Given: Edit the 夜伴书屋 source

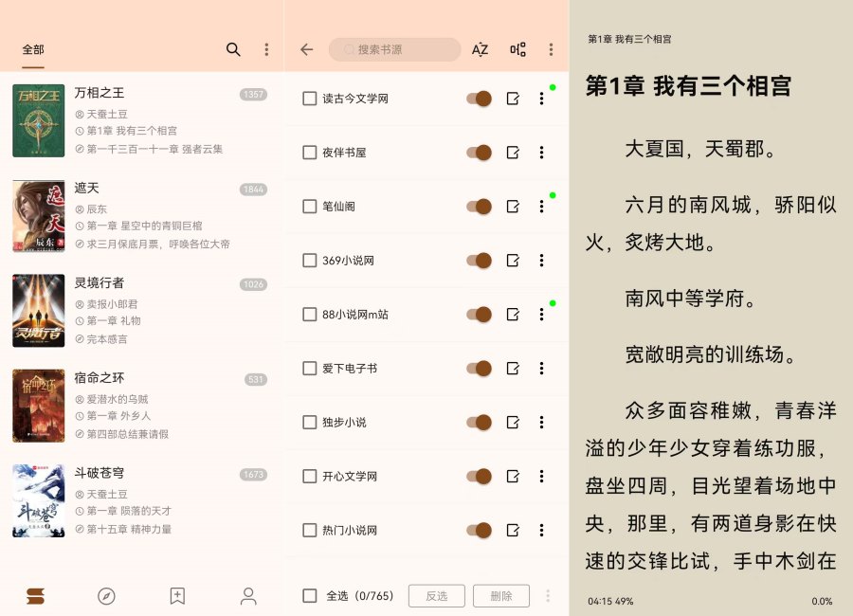Looking at the screenshot, I should click(x=513, y=153).
